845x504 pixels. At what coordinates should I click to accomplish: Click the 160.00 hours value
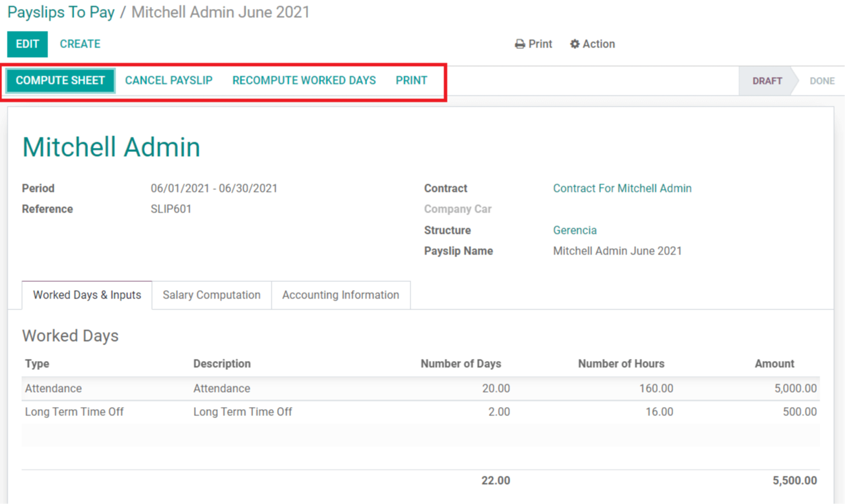(x=656, y=388)
